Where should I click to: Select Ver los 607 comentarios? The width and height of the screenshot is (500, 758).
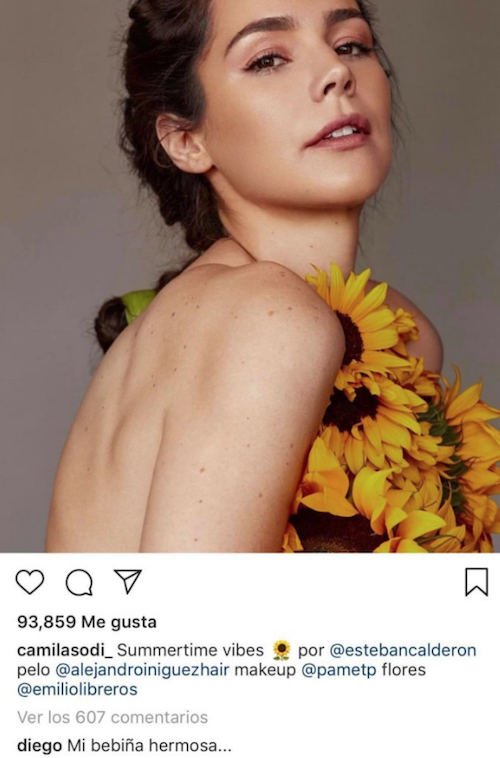[113, 717]
